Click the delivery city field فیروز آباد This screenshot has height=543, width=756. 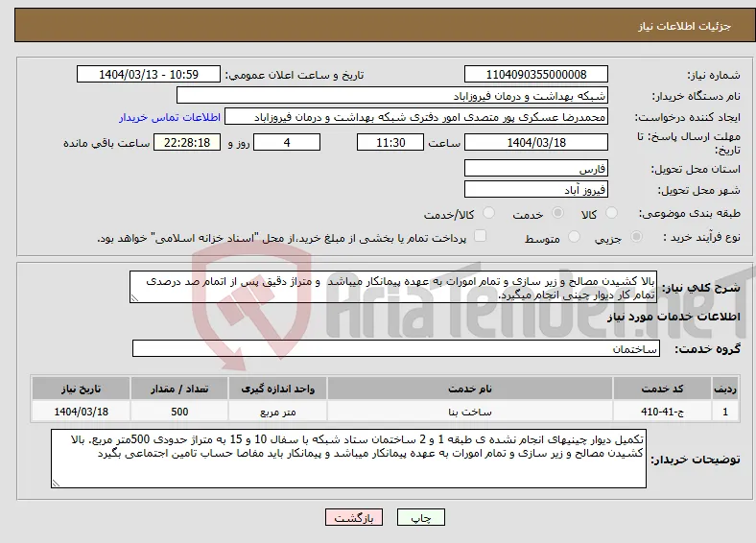[535, 189]
